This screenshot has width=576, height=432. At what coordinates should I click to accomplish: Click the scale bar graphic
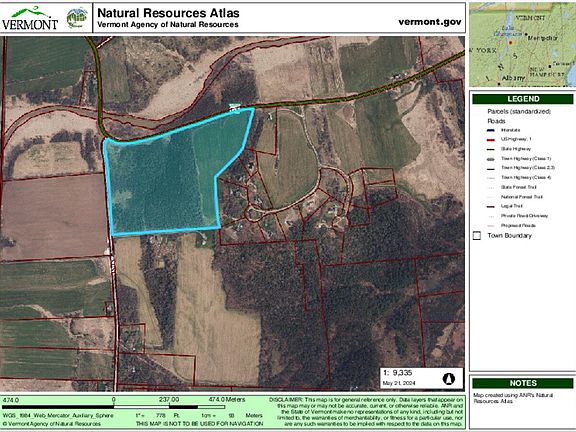(114, 407)
